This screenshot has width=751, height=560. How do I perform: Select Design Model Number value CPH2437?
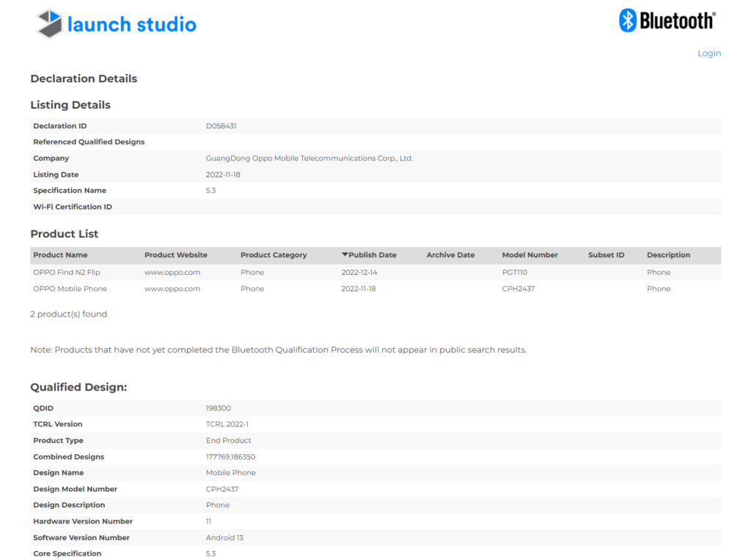click(221, 489)
